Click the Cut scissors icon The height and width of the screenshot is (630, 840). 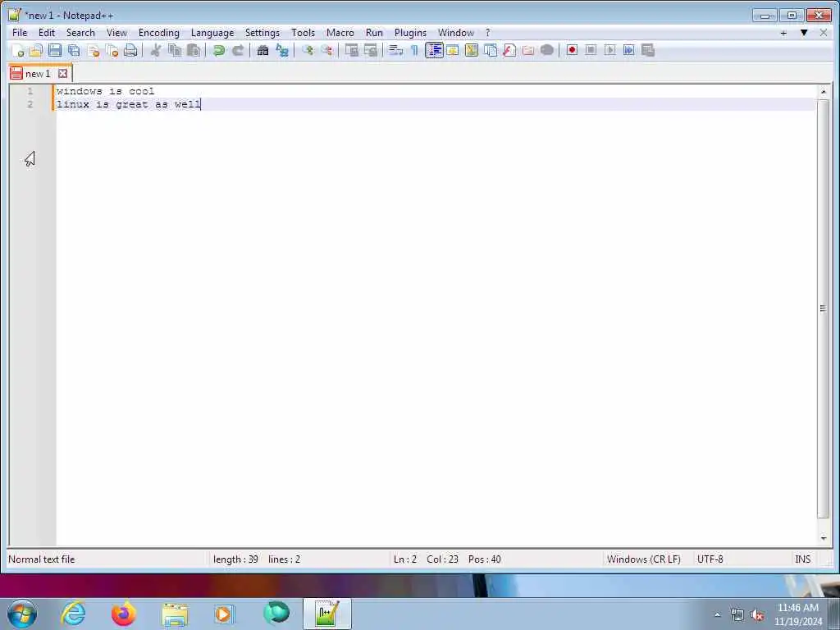click(x=156, y=51)
